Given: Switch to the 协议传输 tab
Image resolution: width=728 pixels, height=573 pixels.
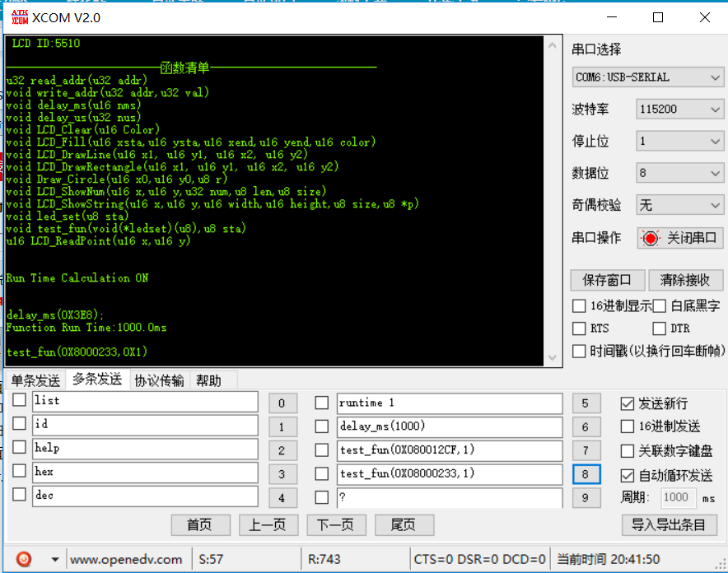Looking at the screenshot, I should [x=159, y=380].
